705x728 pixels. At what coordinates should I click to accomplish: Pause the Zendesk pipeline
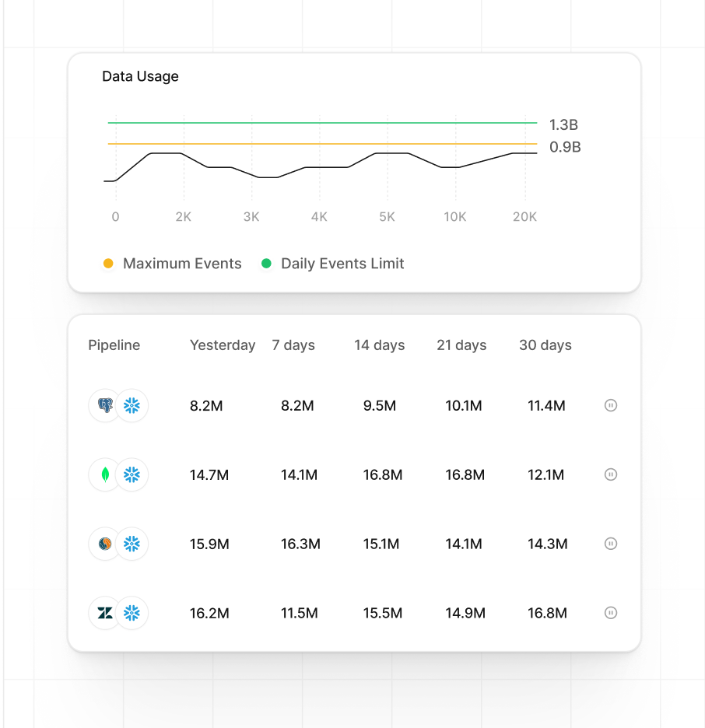611,613
